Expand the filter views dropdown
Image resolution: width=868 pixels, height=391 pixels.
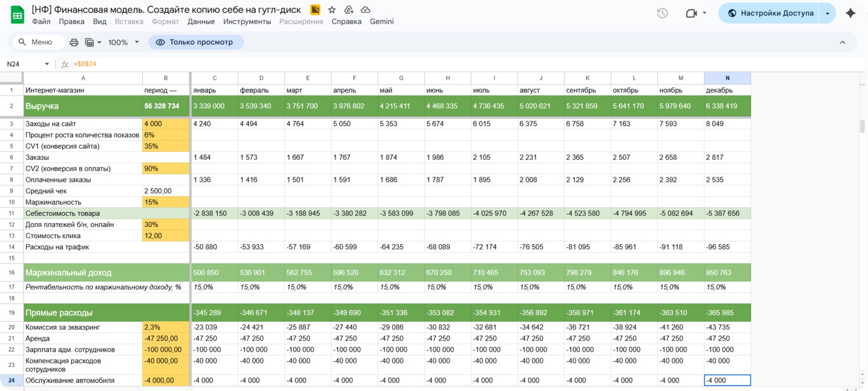[93, 42]
